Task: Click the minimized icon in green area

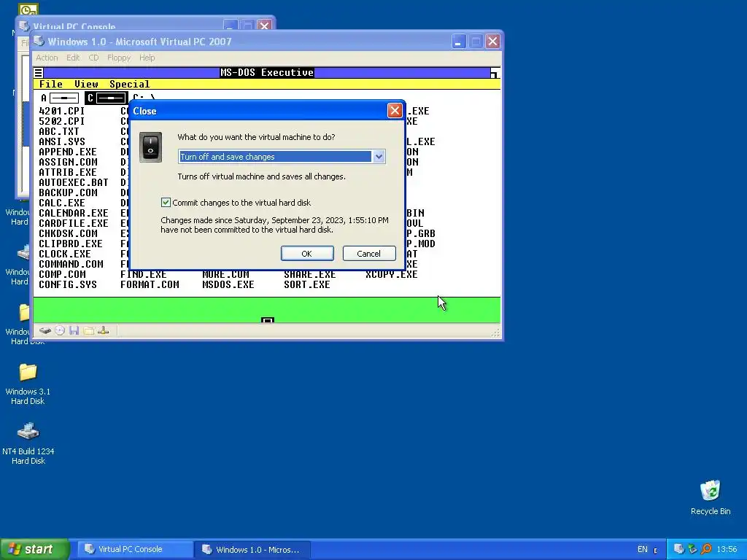Action: tap(268, 321)
